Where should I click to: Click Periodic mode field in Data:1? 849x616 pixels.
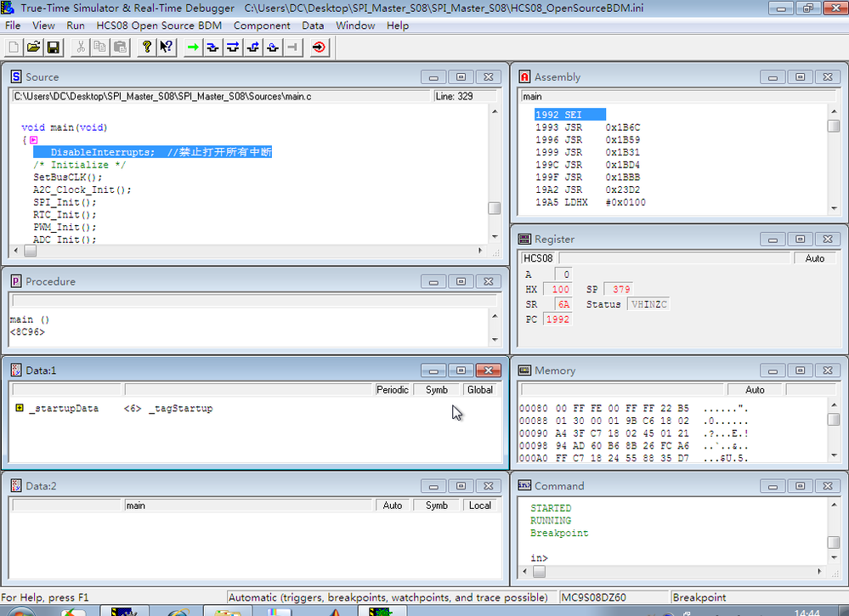coord(393,390)
